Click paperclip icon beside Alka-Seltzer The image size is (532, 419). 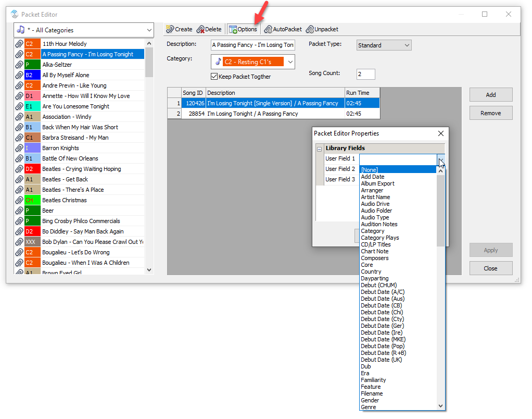[19, 65]
